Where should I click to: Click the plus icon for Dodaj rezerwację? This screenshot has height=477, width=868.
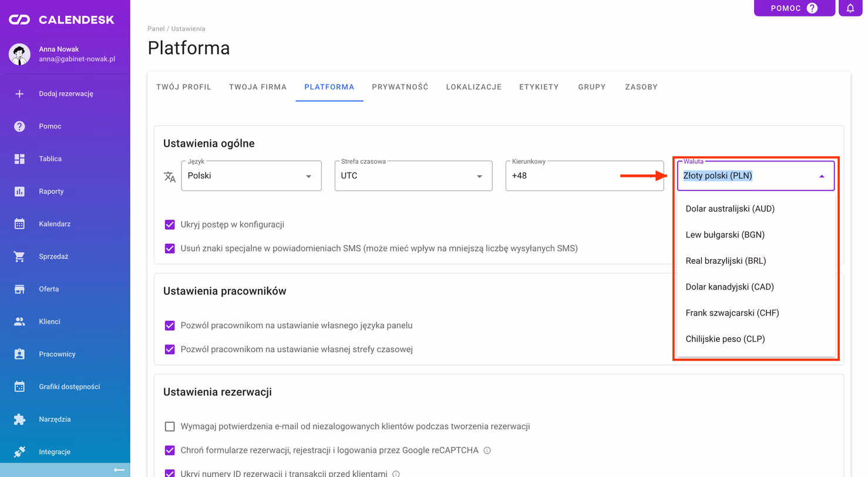tap(19, 93)
